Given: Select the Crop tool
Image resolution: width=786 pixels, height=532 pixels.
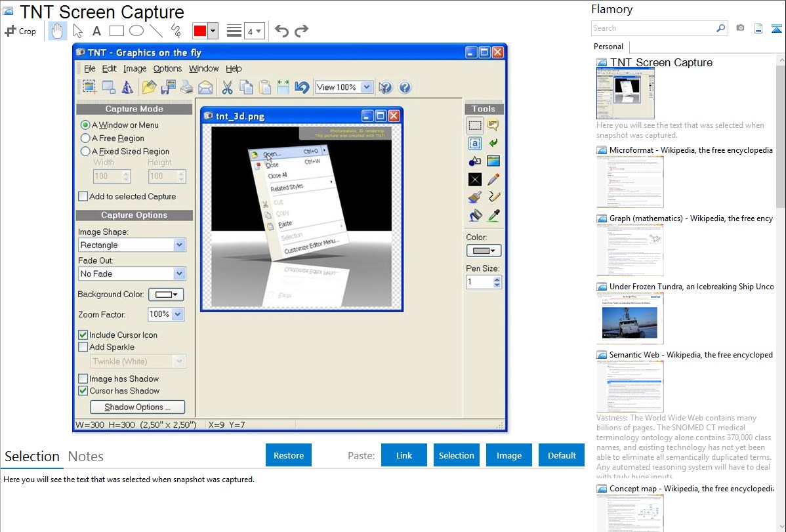Looking at the screenshot, I should (x=20, y=31).
